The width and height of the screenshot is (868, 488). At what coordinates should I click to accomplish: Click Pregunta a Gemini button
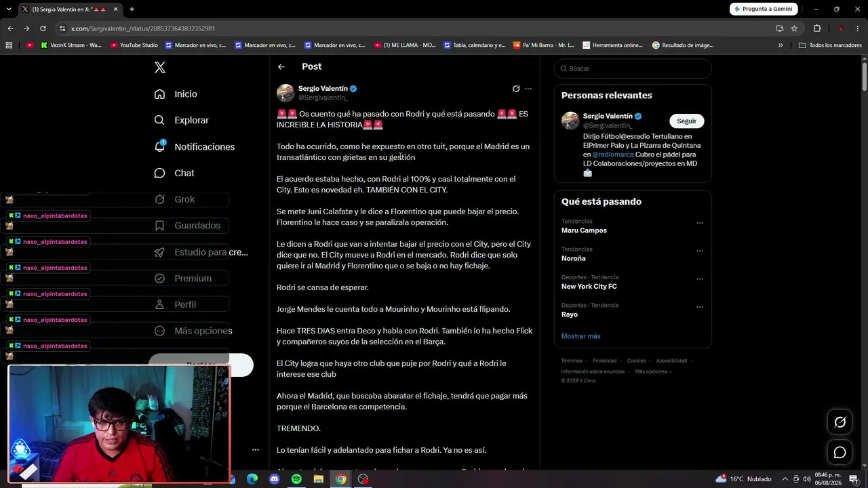tap(764, 9)
